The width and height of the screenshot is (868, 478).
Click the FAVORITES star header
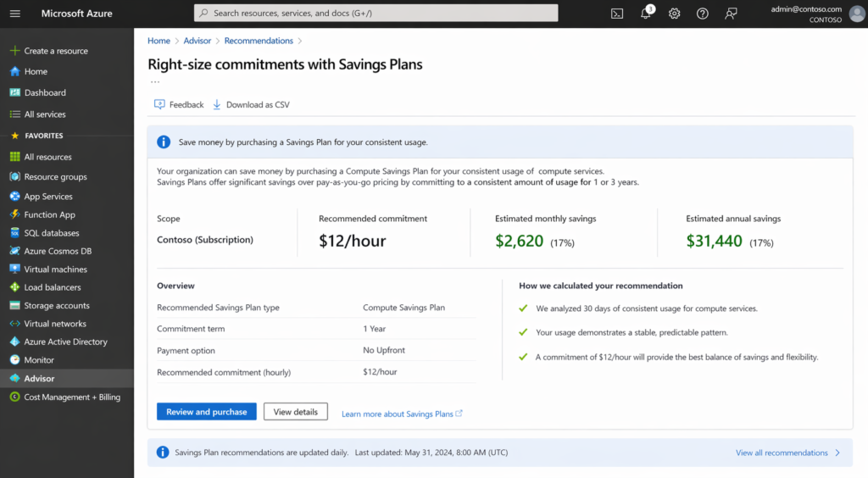click(36, 136)
